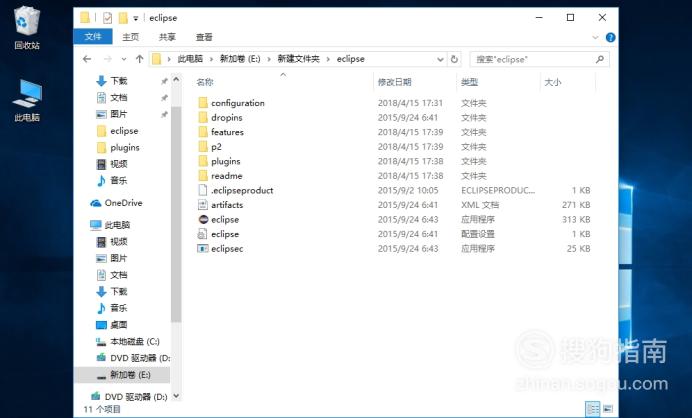Viewport: 692px width, 418px height.
Task: Switch to the 主页 ribbon tab
Action: (x=131, y=37)
